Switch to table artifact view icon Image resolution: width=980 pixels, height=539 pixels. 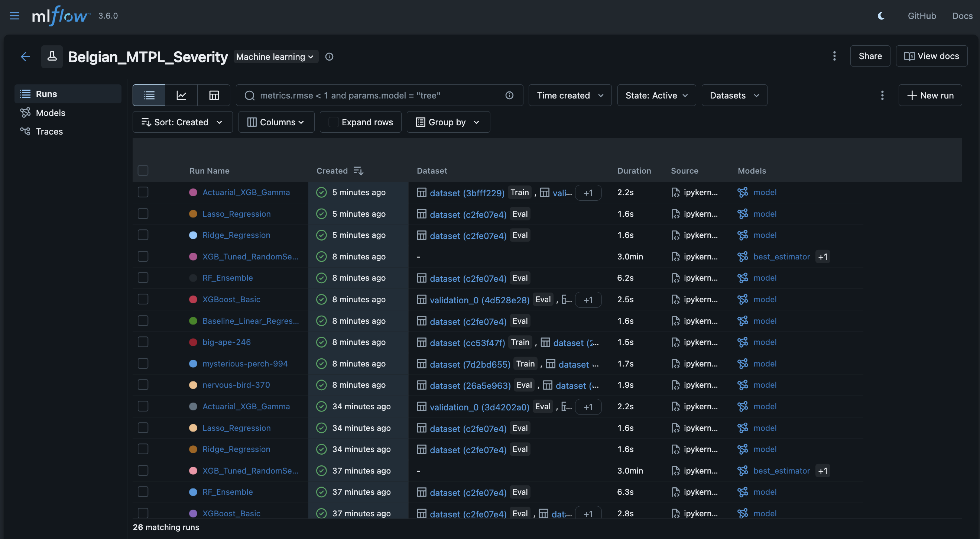point(214,95)
